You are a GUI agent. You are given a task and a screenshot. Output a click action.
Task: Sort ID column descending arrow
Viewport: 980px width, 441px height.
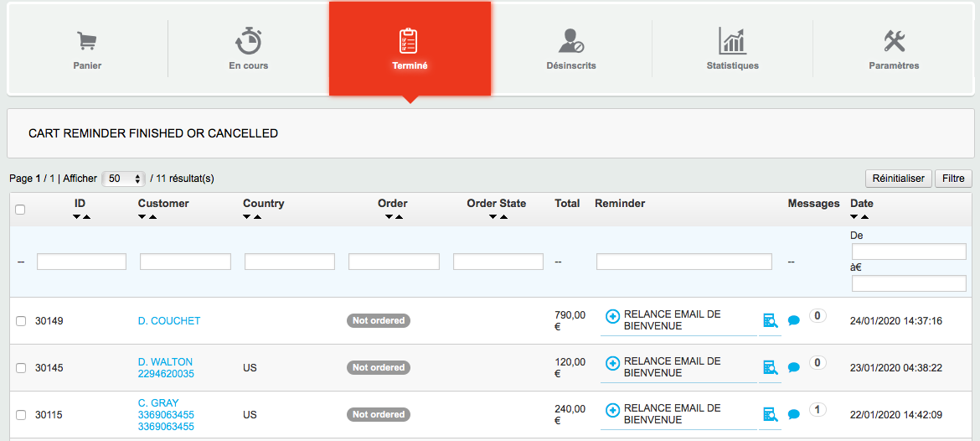coord(76,217)
